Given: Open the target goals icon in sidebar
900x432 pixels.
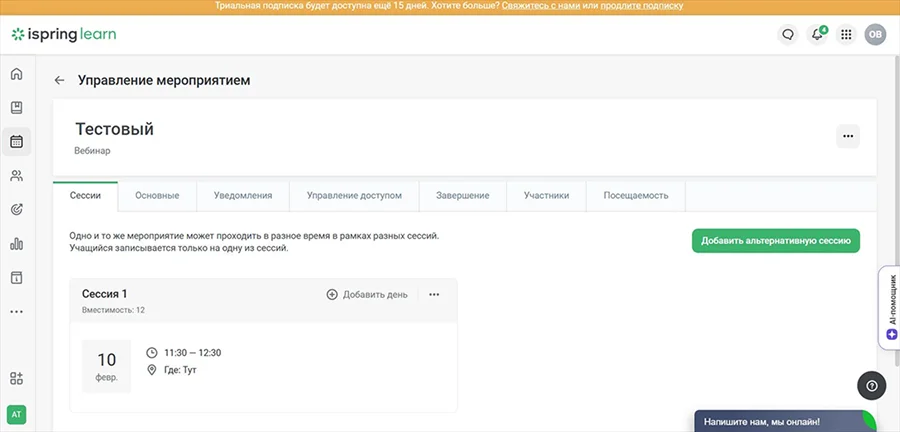Looking at the screenshot, I should 17,209.
